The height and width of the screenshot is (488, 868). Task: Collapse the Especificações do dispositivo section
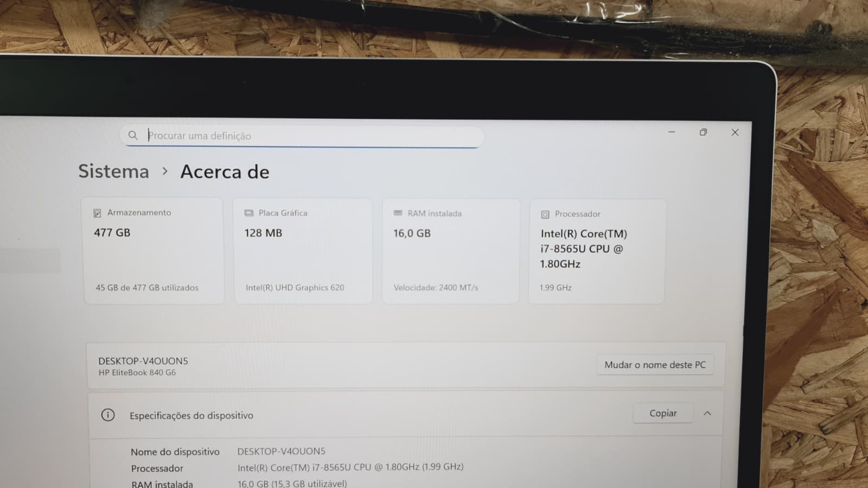pyautogui.click(x=707, y=413)
